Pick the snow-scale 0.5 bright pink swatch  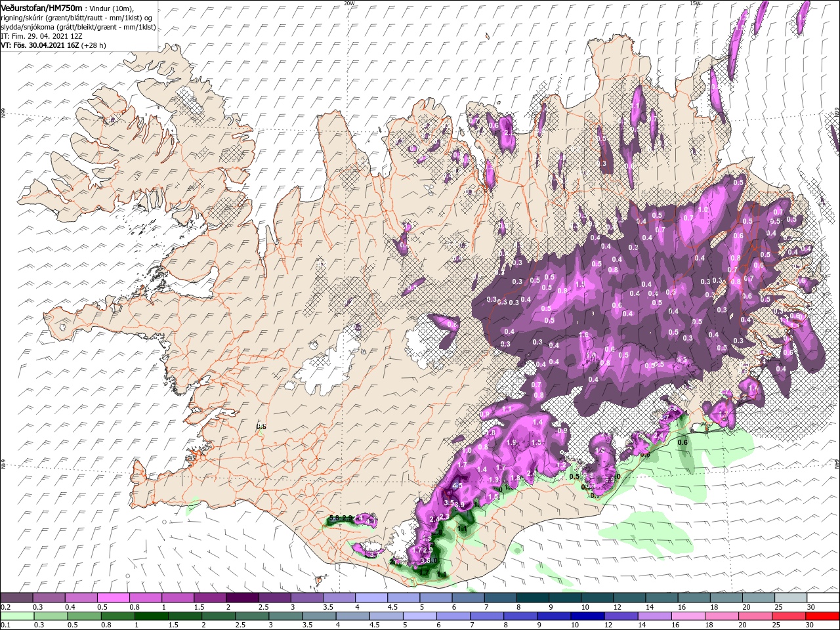click(x=114, y=598)
